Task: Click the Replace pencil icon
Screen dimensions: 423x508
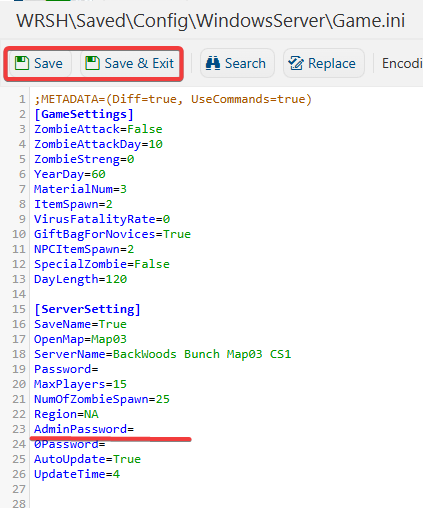Action: click(x=296, y=63)
